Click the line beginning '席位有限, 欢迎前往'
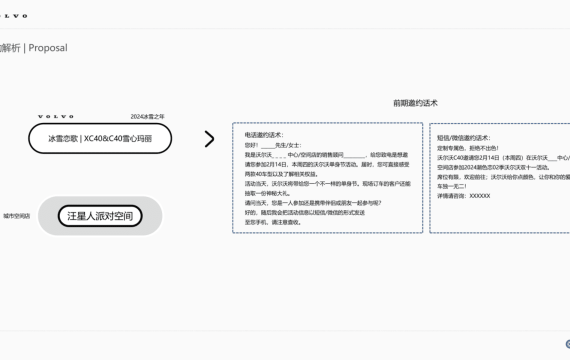 [503, 177]
